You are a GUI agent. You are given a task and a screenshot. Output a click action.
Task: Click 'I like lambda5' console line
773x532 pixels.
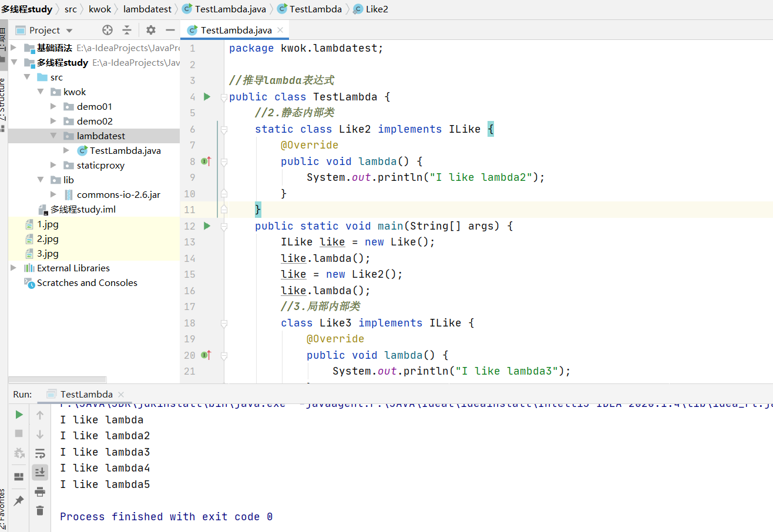(x=105, y=484)
